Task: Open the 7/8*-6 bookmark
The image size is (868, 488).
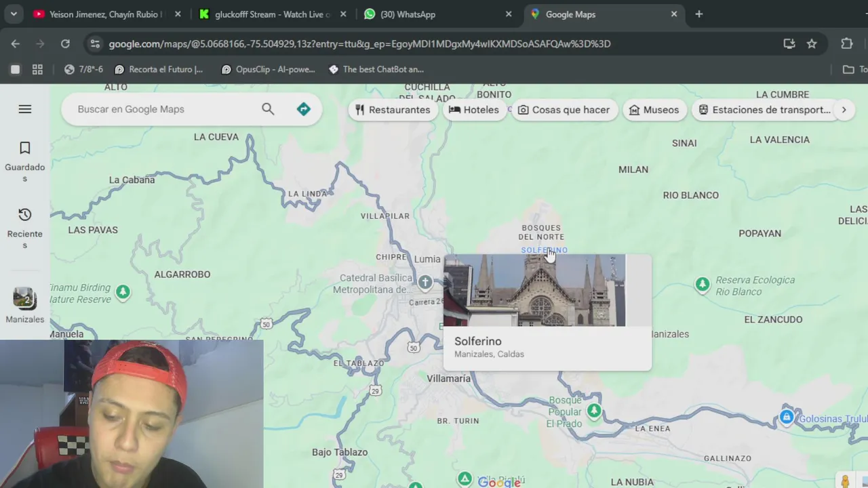Action: [x=83, y=69]
